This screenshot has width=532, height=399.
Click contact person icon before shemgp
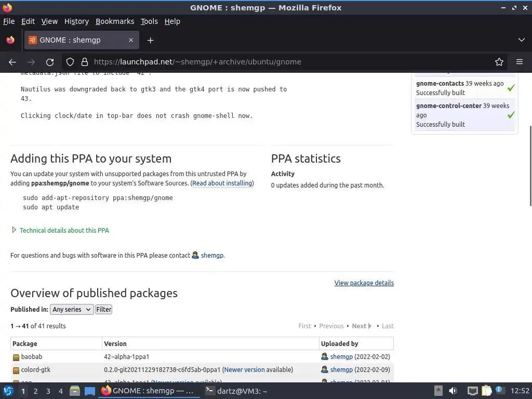195,255
